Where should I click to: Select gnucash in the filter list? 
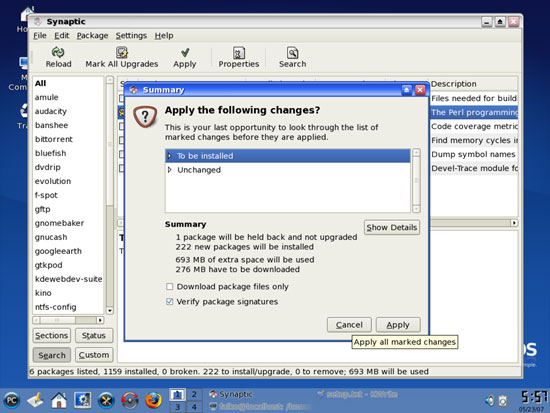click(x=68, y=237)
